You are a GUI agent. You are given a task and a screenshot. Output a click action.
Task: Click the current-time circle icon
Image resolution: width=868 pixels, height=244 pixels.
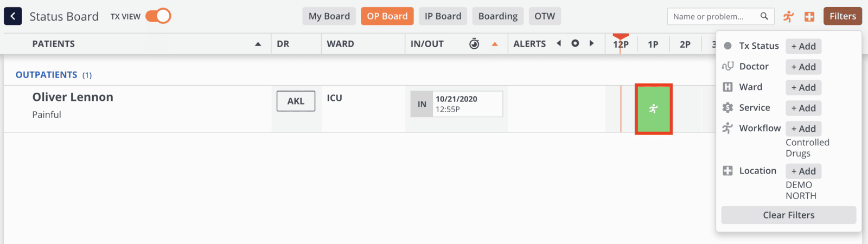pos(575,43)
